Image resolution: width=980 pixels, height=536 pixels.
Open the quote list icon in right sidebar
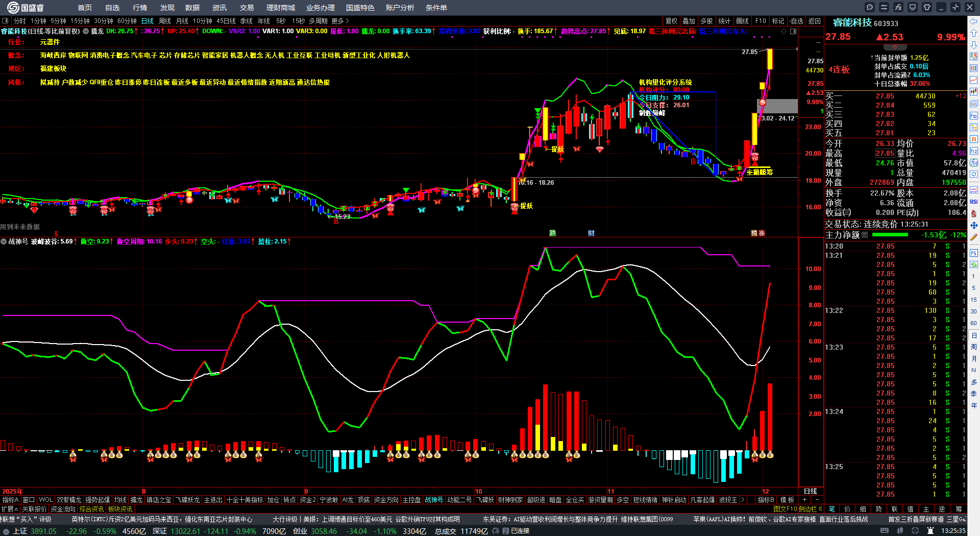coord(974,57)
